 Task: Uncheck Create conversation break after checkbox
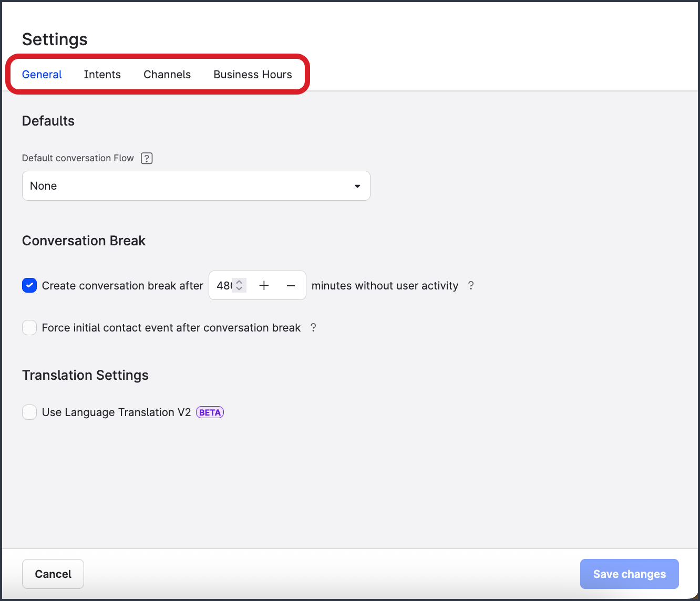pyautogui.click(x=29, y=285)
